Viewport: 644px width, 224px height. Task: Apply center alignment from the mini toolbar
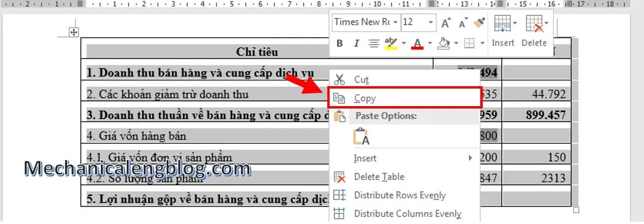(374, 43)
